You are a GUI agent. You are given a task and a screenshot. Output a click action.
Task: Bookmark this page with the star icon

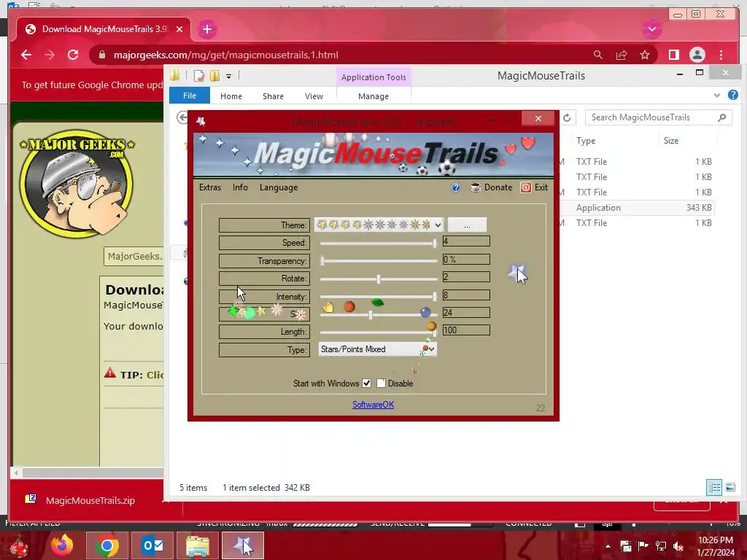(645, 55)
